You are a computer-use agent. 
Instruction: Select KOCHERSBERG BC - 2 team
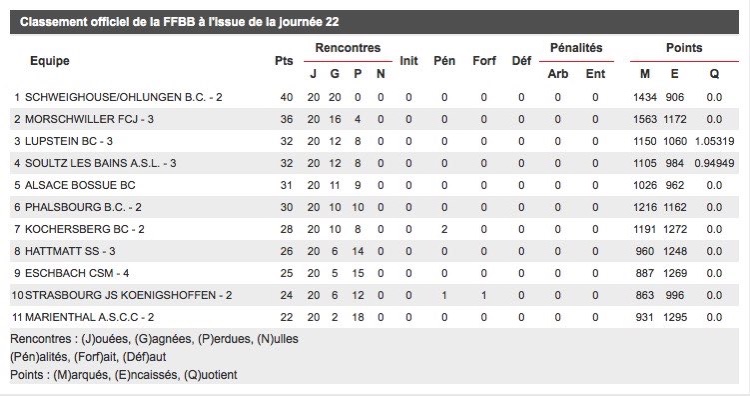(85, 229)
